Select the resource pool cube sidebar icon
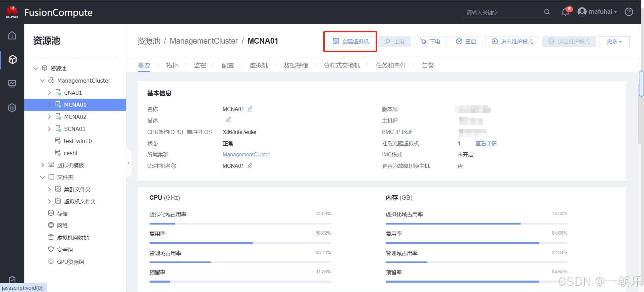This screenshot has width=644, height=292. click(x=12, y=60)
